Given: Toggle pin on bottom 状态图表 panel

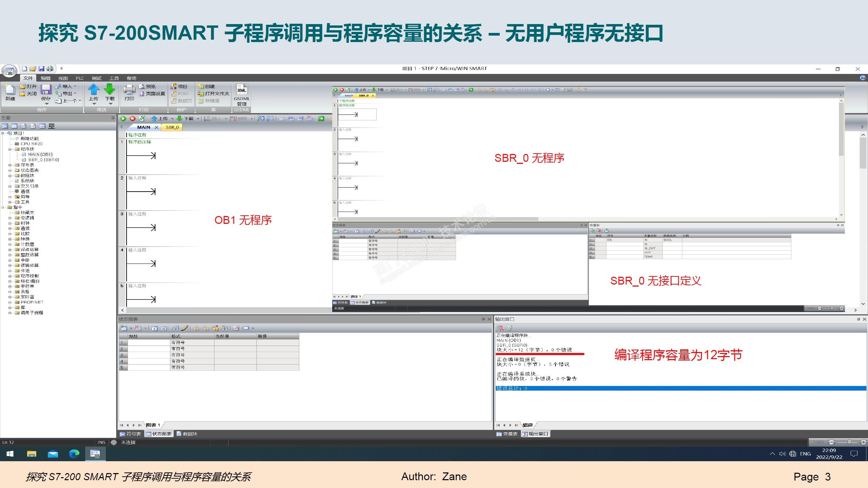Looking at the screenshot, I should pos(484,319).
